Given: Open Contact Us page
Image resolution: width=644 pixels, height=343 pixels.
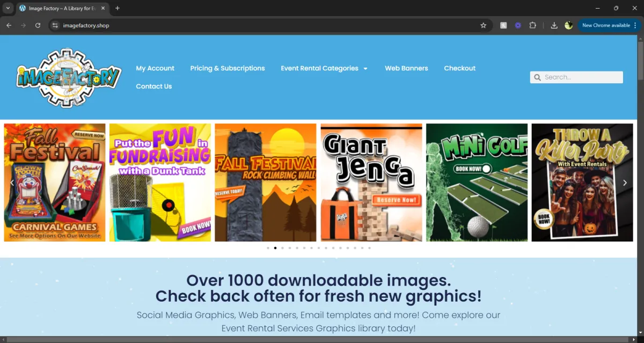Looking at the screenshot, I should (x=154, y=86).
